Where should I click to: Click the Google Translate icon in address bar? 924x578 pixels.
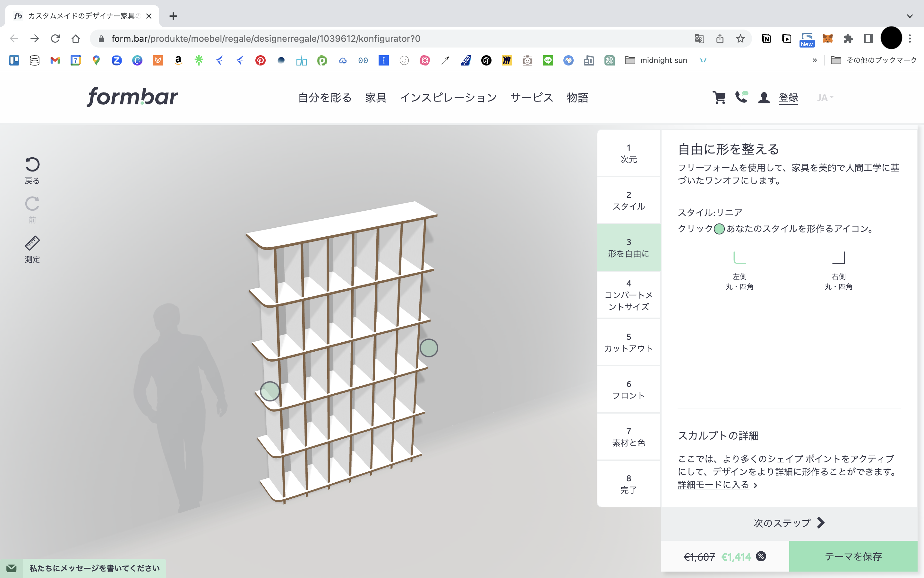tap(699, 39)
